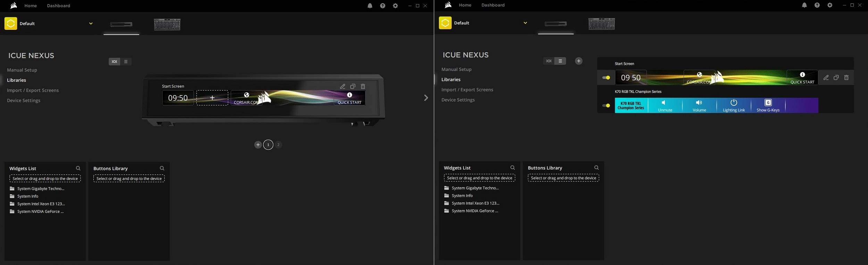The height and width of the screenshot is (265, 868).
Task: Switch to device preview view in right window
Action: (x=549, y=61)
